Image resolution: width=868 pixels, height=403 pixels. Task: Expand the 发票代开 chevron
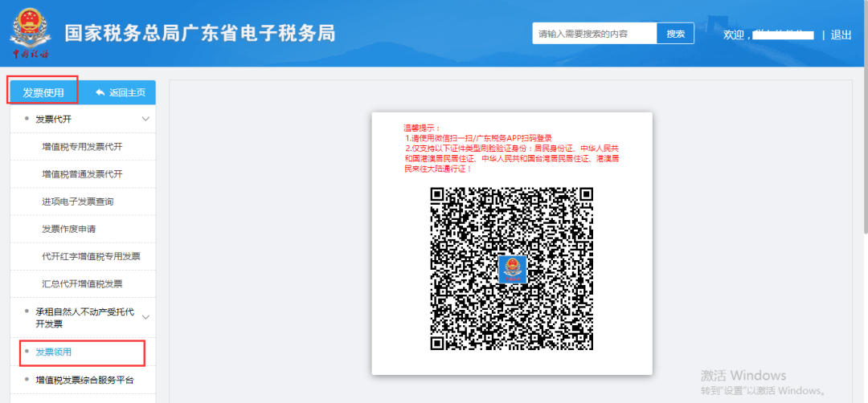146,119
